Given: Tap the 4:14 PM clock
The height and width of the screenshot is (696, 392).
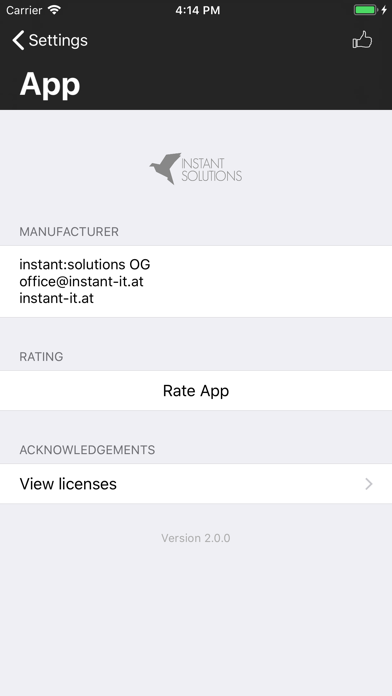Looking at the screenshot, I should (x=198, y=10).
